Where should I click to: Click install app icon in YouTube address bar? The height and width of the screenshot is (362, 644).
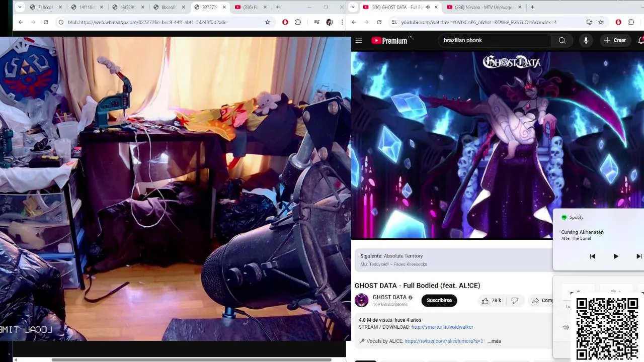[x=589, y=22]
